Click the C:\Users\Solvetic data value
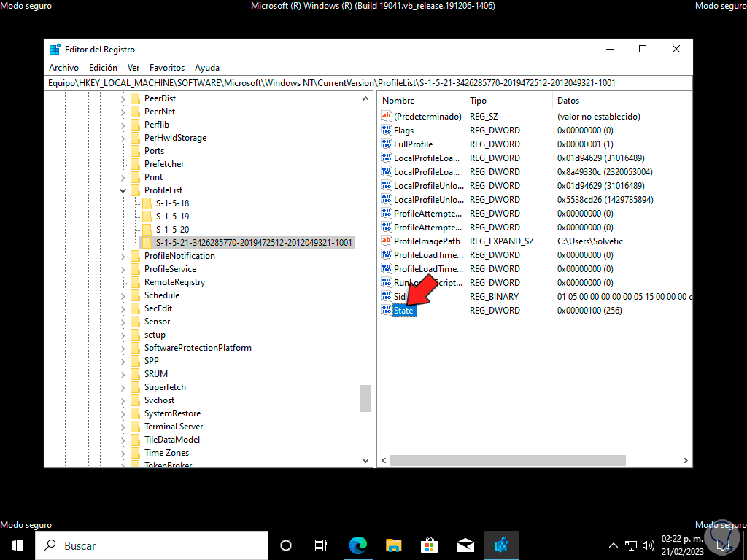Screen dimensions: 747x560 click(x=589, y=241)
